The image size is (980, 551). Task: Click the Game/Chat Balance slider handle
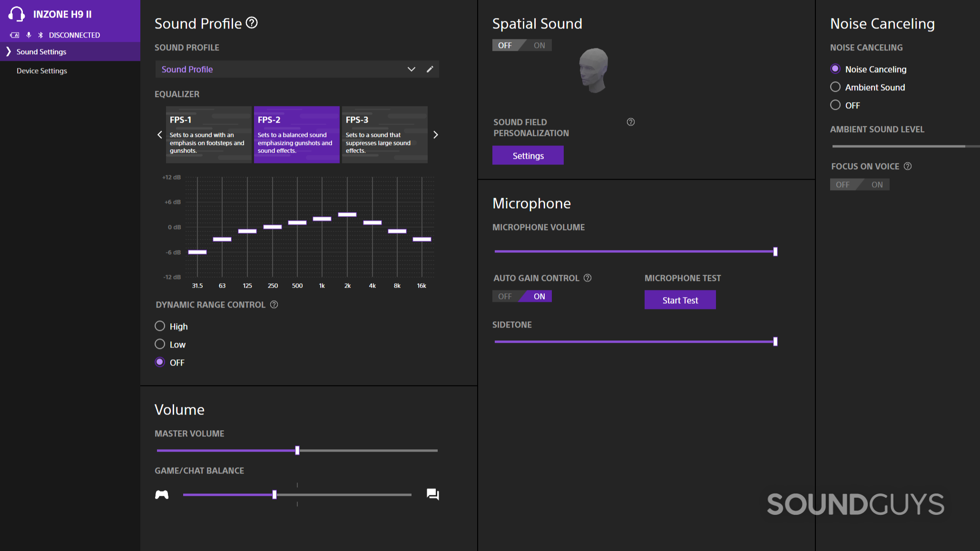(x=274, y=495)
